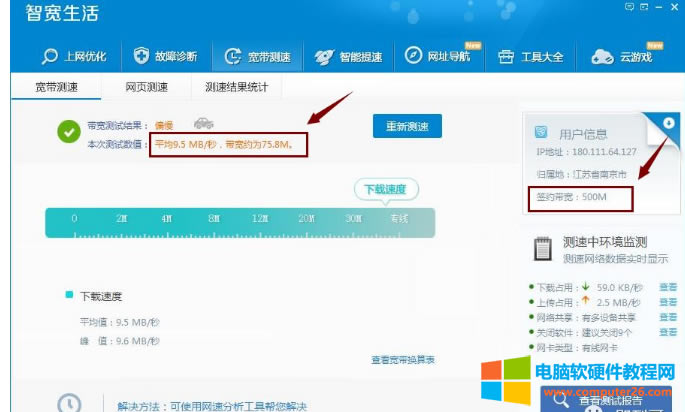This screenshot has height=412, width=685.
Task: Click 故障诊断 menu label
Action: tap(176, 56)
